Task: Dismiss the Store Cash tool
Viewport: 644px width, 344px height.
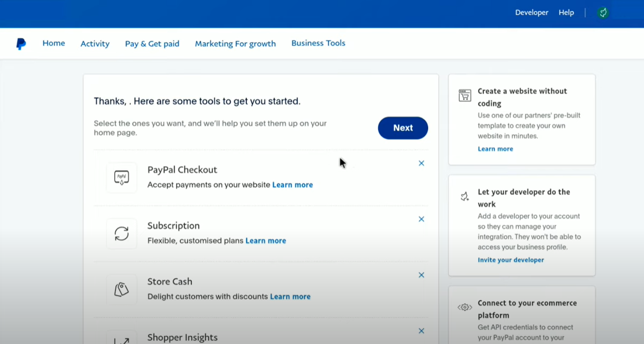Action: (x=422, y=275)
